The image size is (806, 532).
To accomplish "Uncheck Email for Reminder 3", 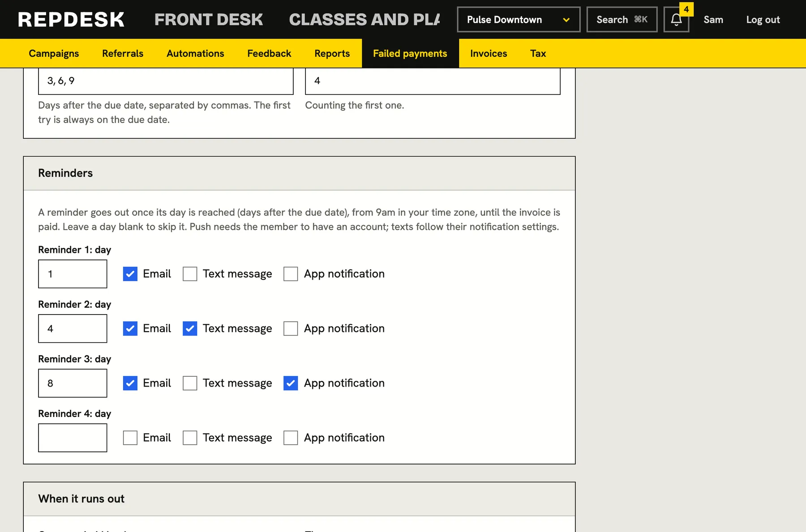I will [130, 383].
